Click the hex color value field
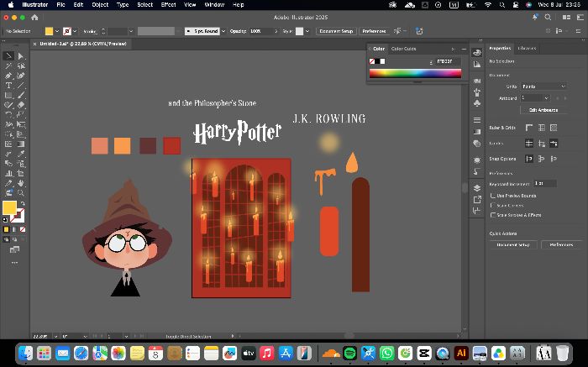The height and width of the screenshot is (367, 588). (448, 61)
